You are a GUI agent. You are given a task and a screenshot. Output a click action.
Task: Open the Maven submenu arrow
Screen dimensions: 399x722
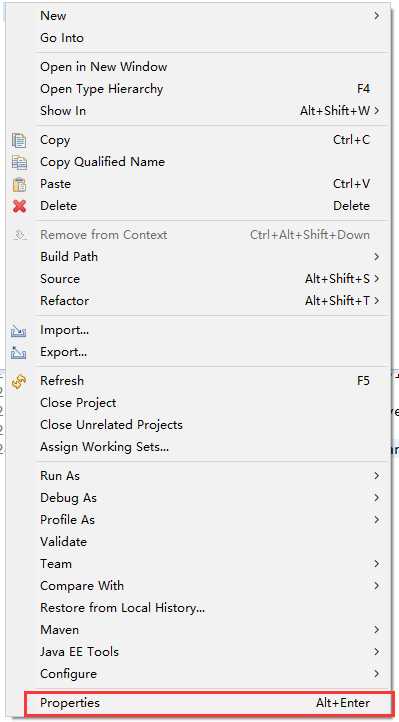pos(376,629)
